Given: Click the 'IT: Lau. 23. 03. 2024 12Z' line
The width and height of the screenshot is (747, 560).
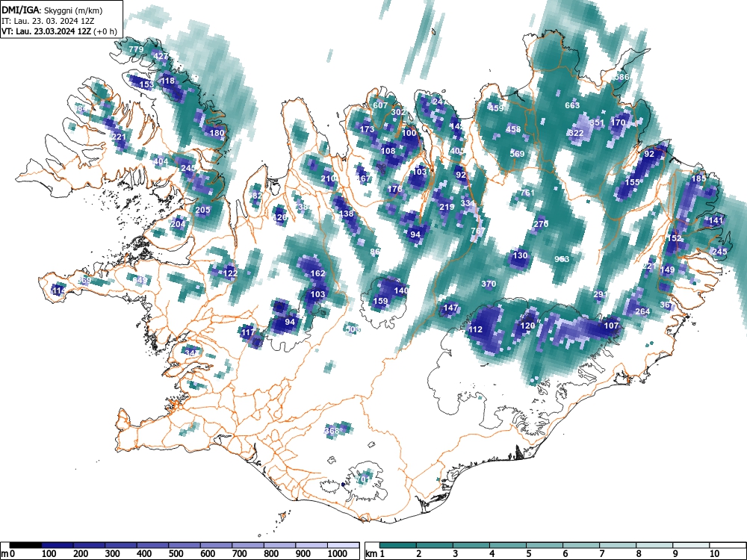Looking at the screenshot, I should pyautogui.click(x=48, y=21).
